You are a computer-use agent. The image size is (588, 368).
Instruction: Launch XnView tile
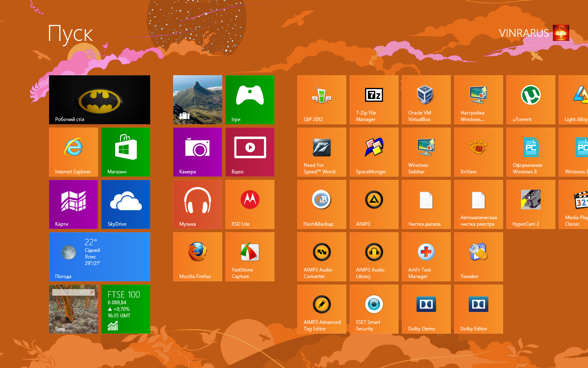pos(479,152)
